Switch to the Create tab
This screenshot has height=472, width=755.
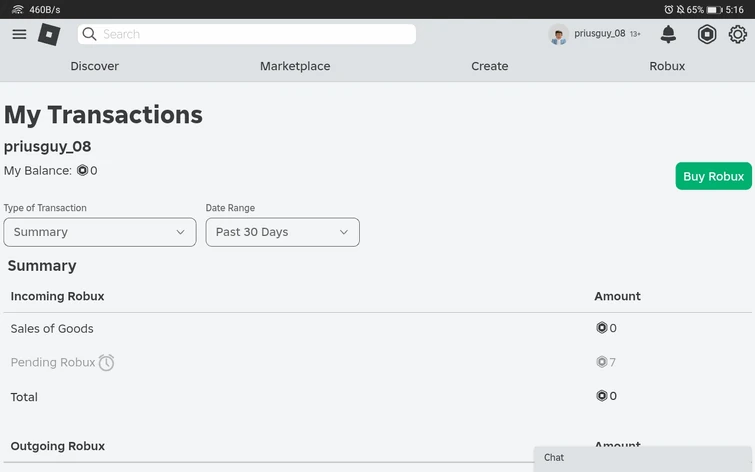490,66
